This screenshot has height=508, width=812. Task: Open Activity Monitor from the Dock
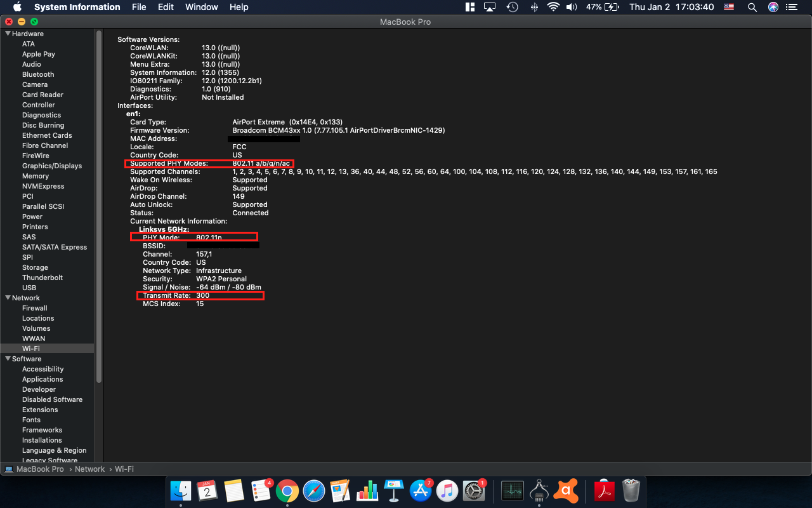[512, 490]
